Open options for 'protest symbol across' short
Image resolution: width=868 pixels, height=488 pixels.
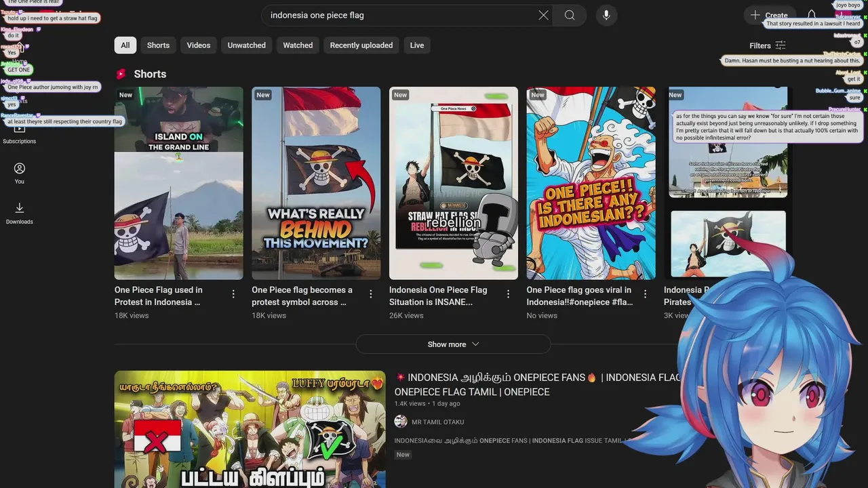[x=371, y=294]
